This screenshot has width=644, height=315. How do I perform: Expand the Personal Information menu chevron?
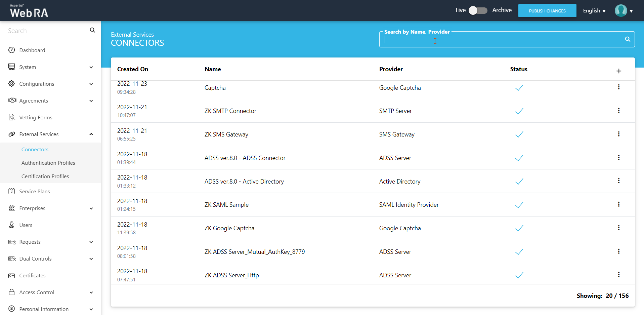[91, 309]
